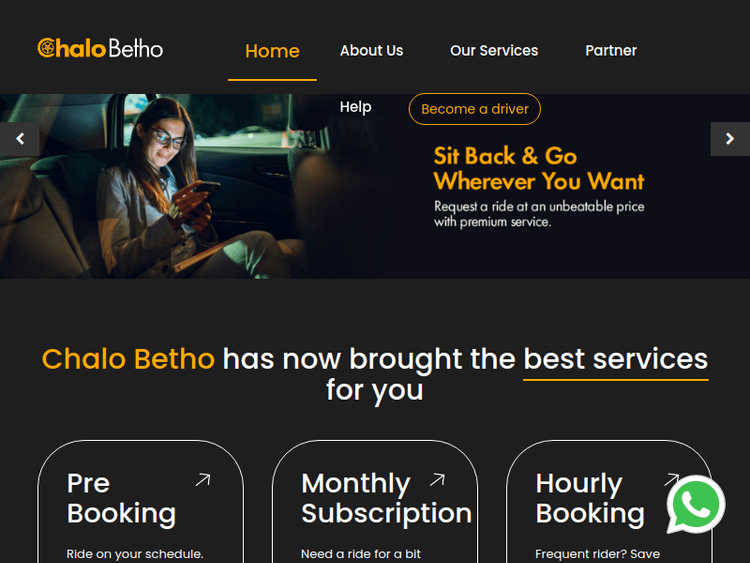Click the Become a driver button
750x563 pixels.
(474, 109)
